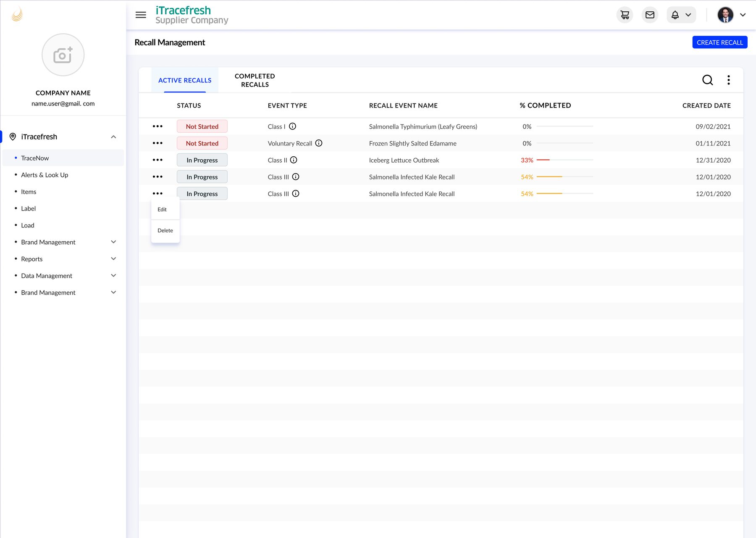This screenshot has height=538, width=756.
Task: Open the hamburger navigation menu
Action: click(x=141, y=15)
